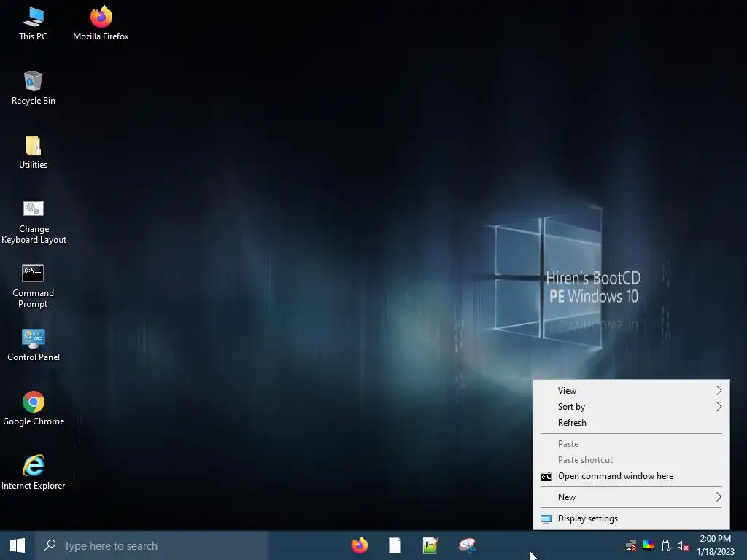Click the colorful display tray icon

(649, 545)
